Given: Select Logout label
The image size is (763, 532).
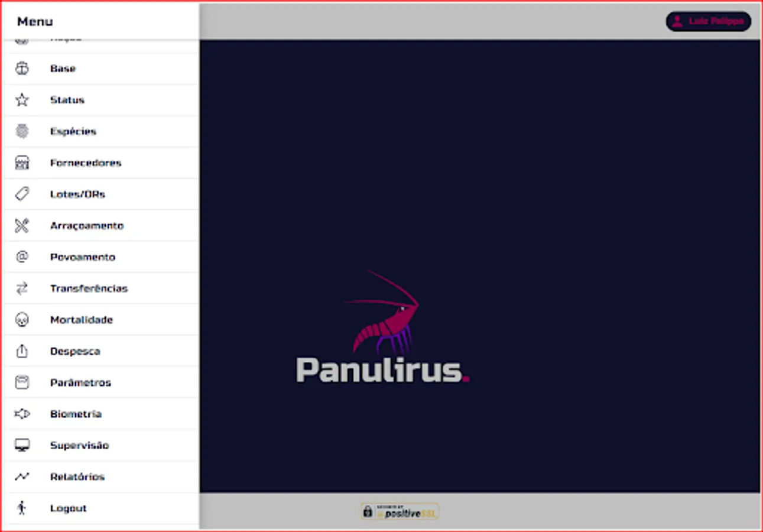Looking at the screenshot, I should (69, 508).
